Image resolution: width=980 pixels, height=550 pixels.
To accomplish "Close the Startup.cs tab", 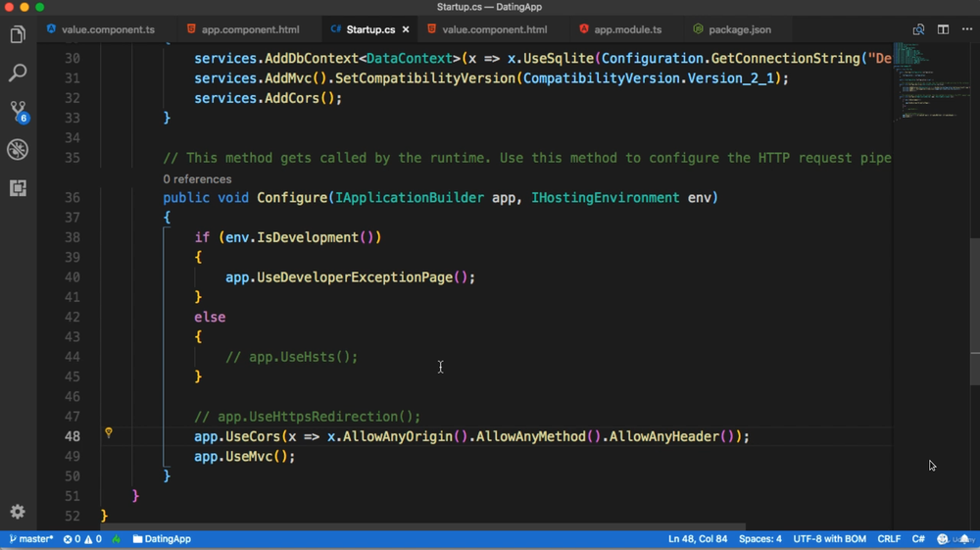I will (406, 29).
